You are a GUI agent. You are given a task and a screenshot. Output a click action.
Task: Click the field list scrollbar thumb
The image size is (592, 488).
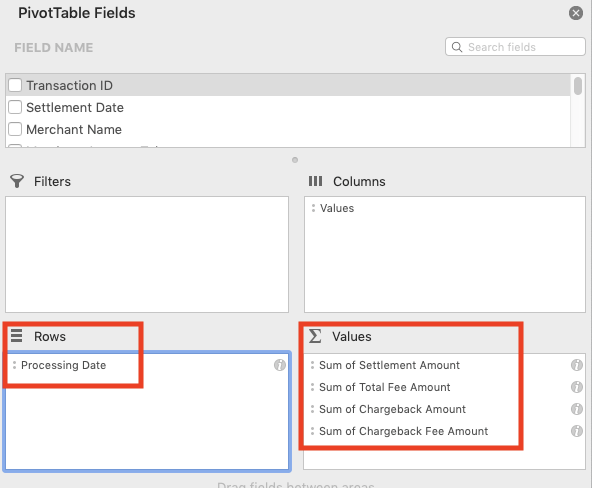[x=578, y=86]
